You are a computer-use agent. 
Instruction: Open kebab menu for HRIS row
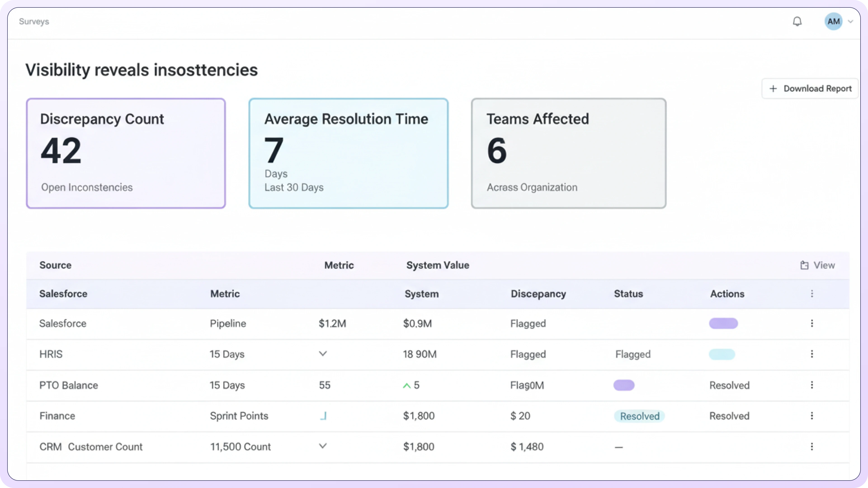812,354
